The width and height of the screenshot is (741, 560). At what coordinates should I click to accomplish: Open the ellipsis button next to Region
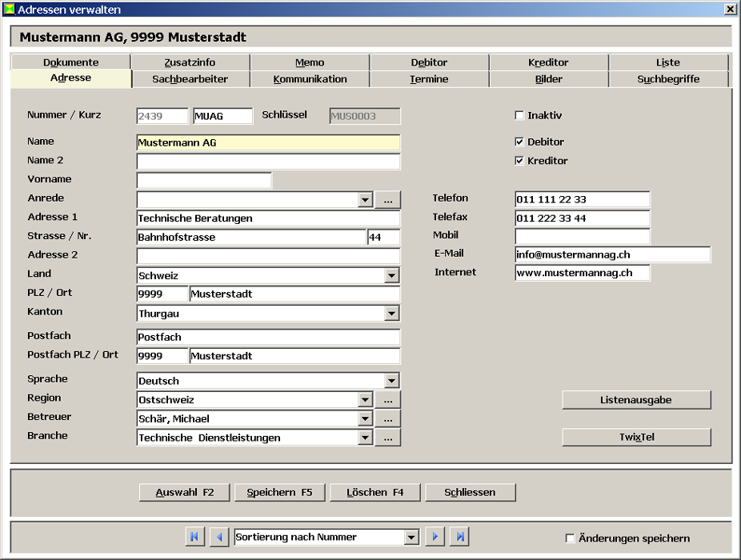click(387, 400)
